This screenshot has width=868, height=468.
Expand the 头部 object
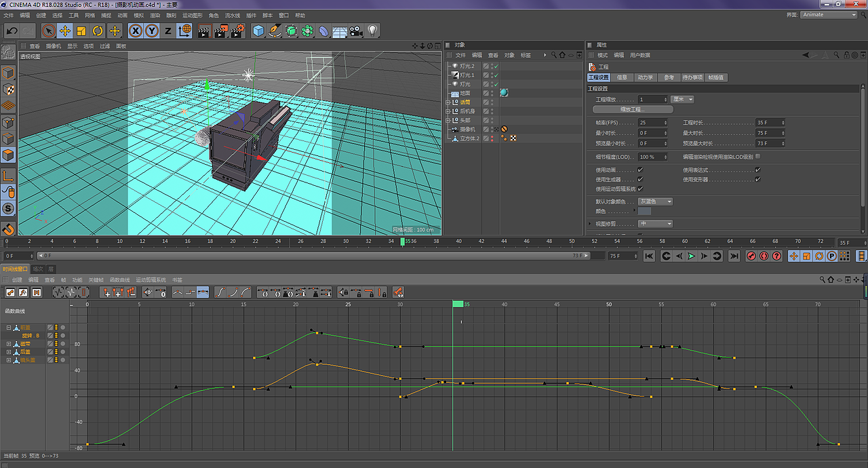(x=448, y=120)
